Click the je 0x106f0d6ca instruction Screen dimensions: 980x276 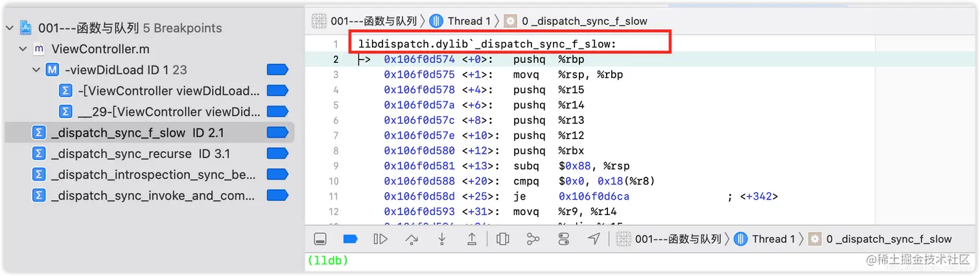pos(572,196)
